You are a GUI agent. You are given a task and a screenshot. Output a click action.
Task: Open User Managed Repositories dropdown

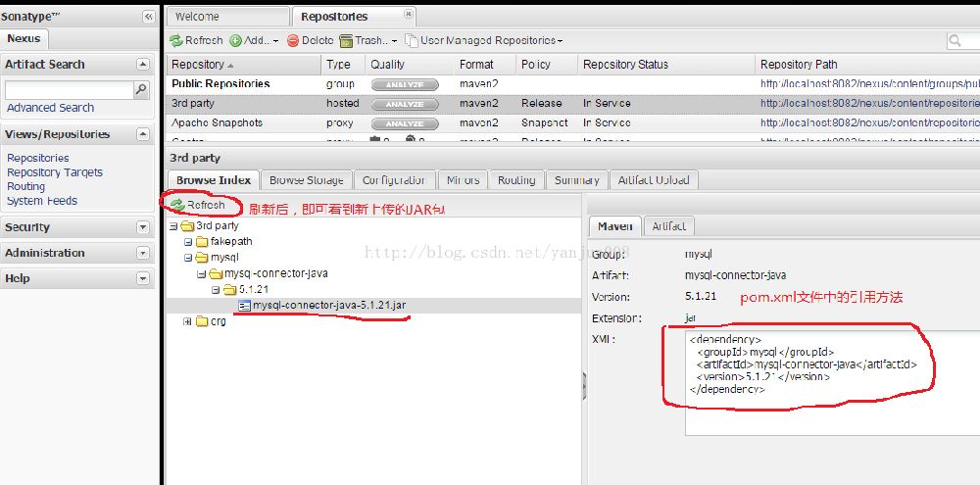coord(484,40)
